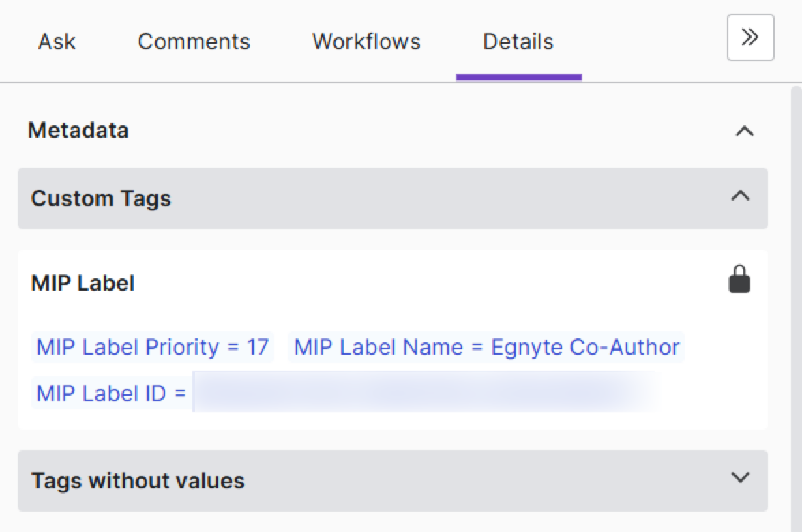802x532 pixels.
Task: Go to the Workflows tab
Action: (366, 42)
